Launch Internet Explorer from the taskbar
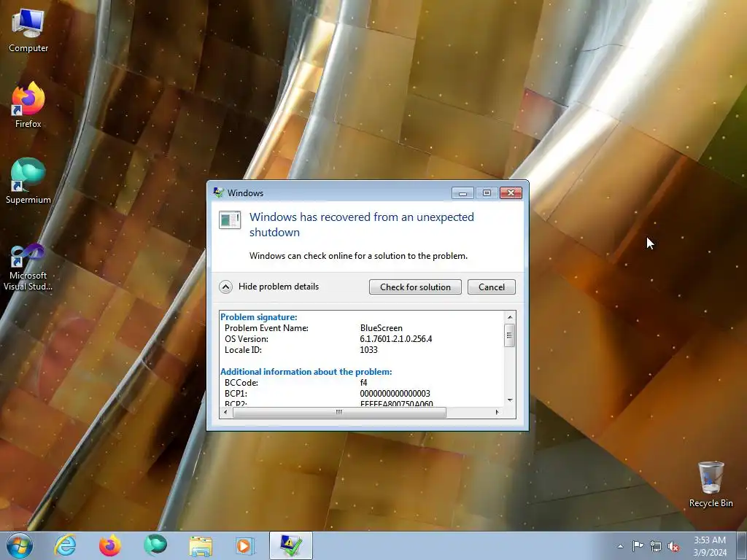 pos(65,545)
